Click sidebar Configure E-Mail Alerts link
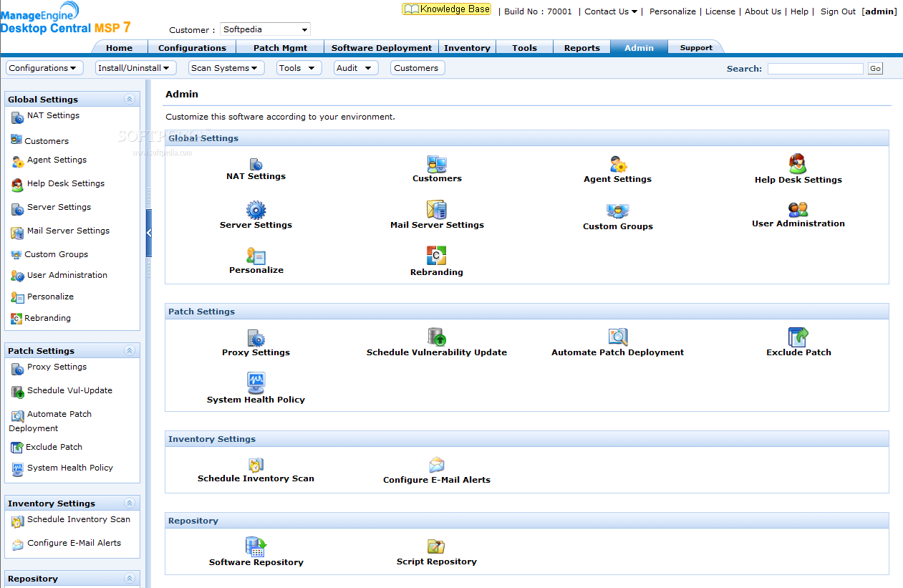Screen dimensions: 903x588 (74, 544)
